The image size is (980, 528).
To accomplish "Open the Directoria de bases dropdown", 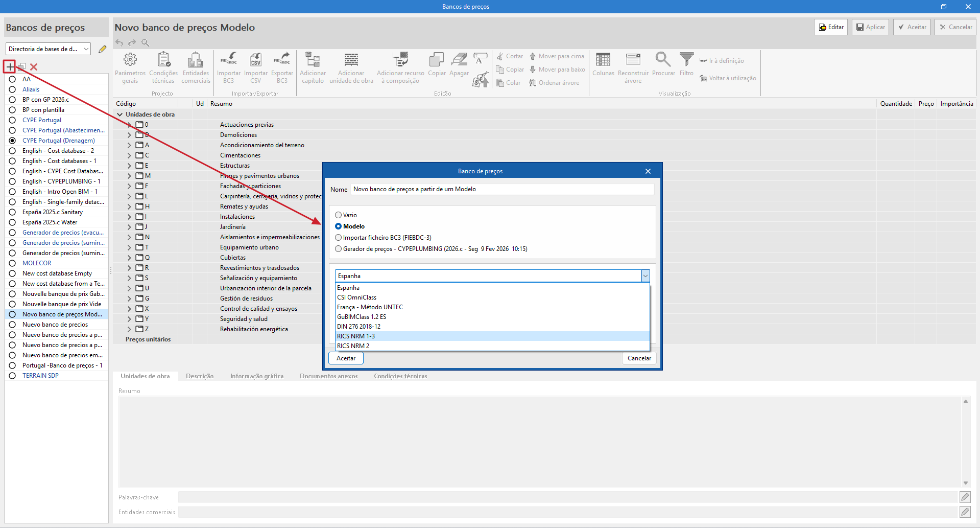I will coord(49,49).
